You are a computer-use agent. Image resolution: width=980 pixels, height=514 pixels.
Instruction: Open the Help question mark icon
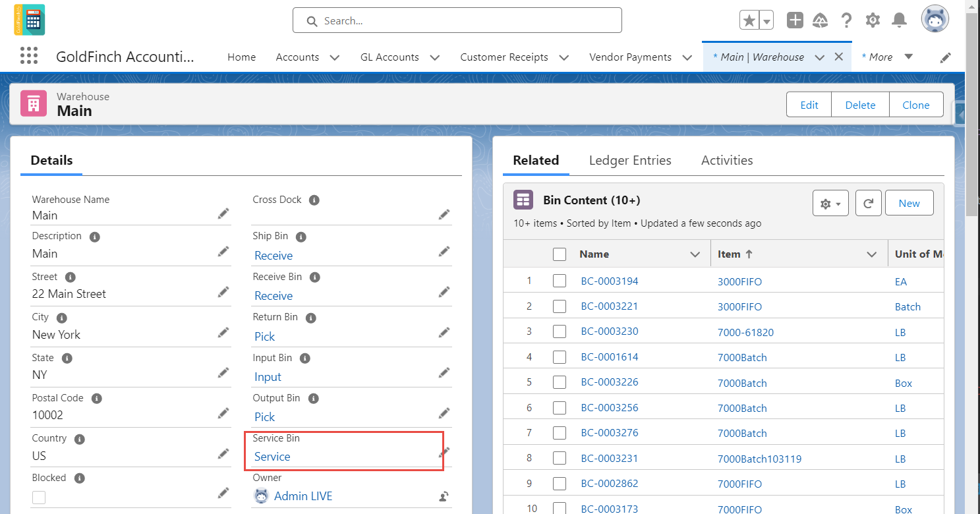tap(847, 20)
